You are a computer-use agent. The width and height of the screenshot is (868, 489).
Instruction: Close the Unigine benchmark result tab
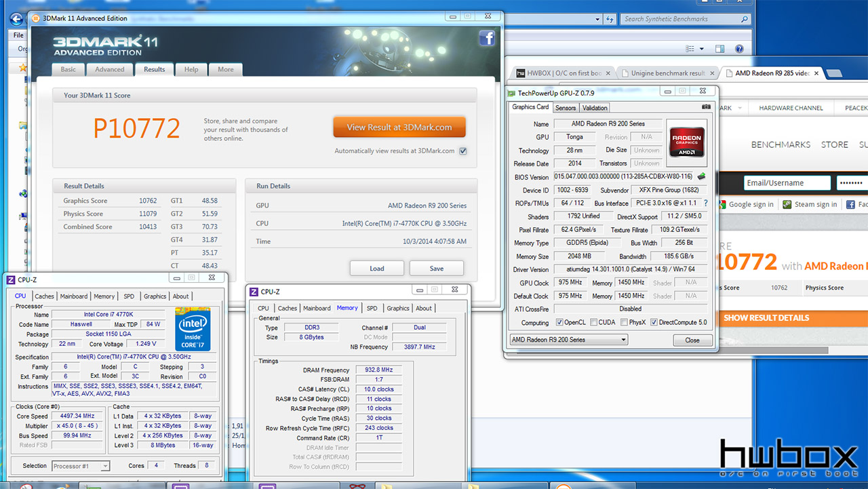tap(711, 73)
